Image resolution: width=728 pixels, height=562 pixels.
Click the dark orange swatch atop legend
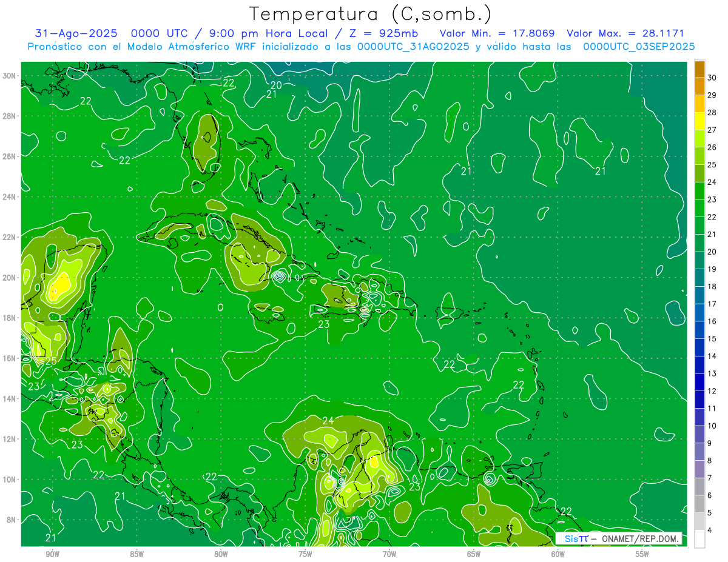click(699, 69)
